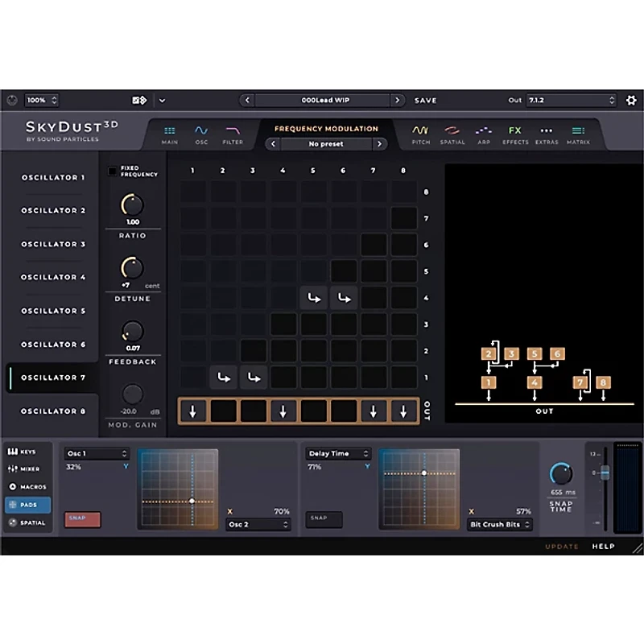Select the FX Effects icon
644x644 pixels.
coord(514,134)
